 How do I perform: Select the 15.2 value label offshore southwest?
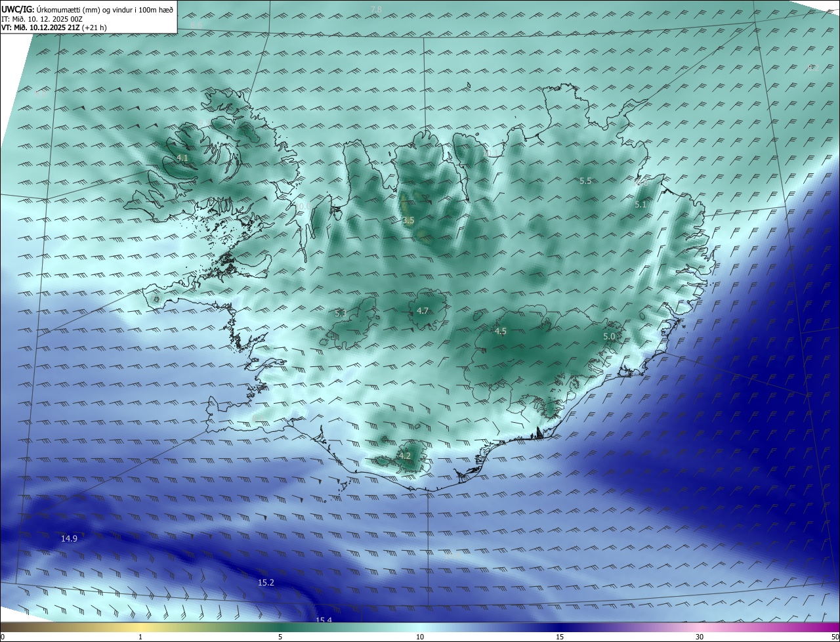[x=266, y=583]
